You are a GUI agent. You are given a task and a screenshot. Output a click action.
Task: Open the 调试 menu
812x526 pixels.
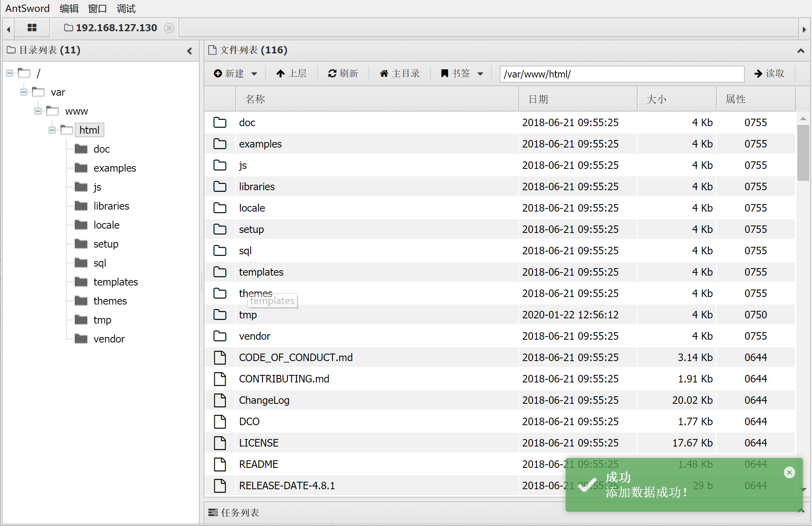[x=126, y=8]
